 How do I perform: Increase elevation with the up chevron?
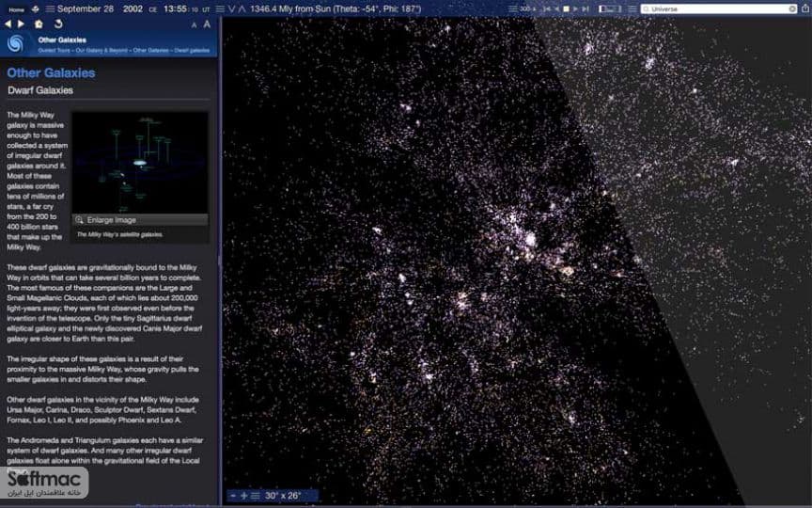(242, 8)
